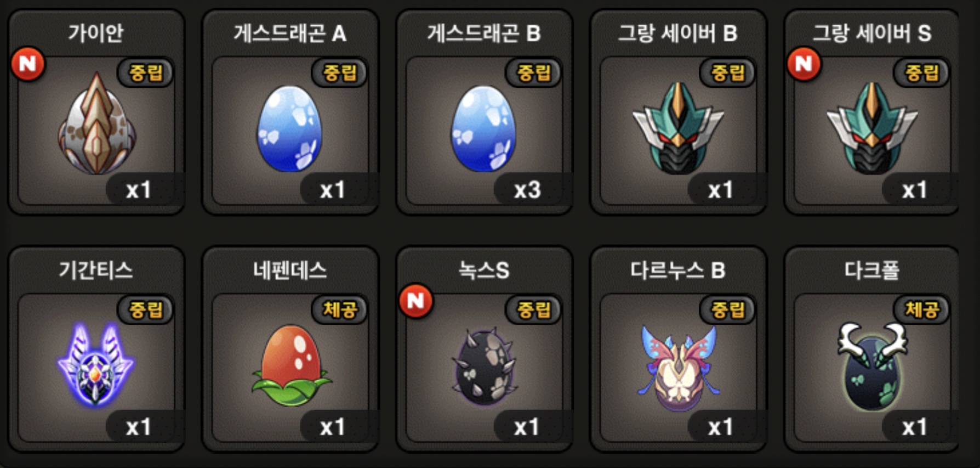Viewport: 980px width, 468px height.
Task: Click the 네펜데스 red plant egg
Action: (291, 364)
